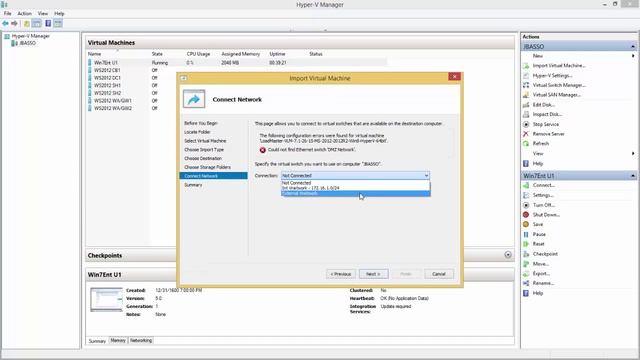Collapse the Win7Ent U1 actions section
Screen dimensions: 640x360
click(633, 176)
